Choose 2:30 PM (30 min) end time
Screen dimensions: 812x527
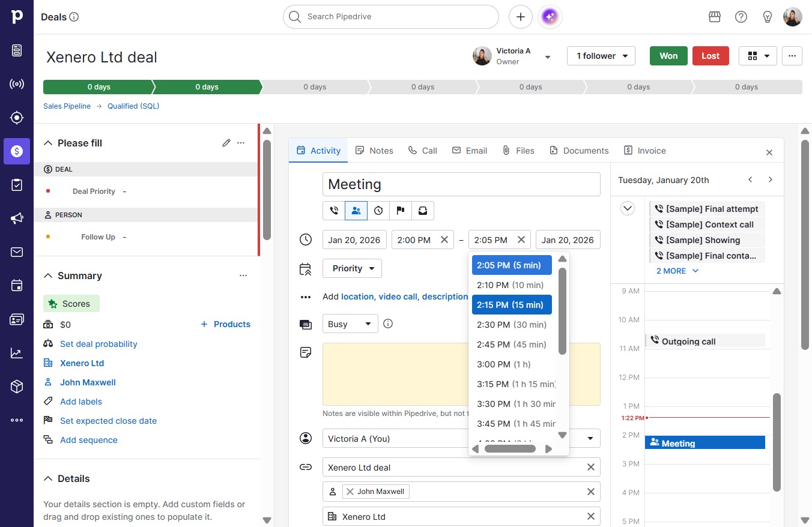pyautogui.click(x=512, y=325)
